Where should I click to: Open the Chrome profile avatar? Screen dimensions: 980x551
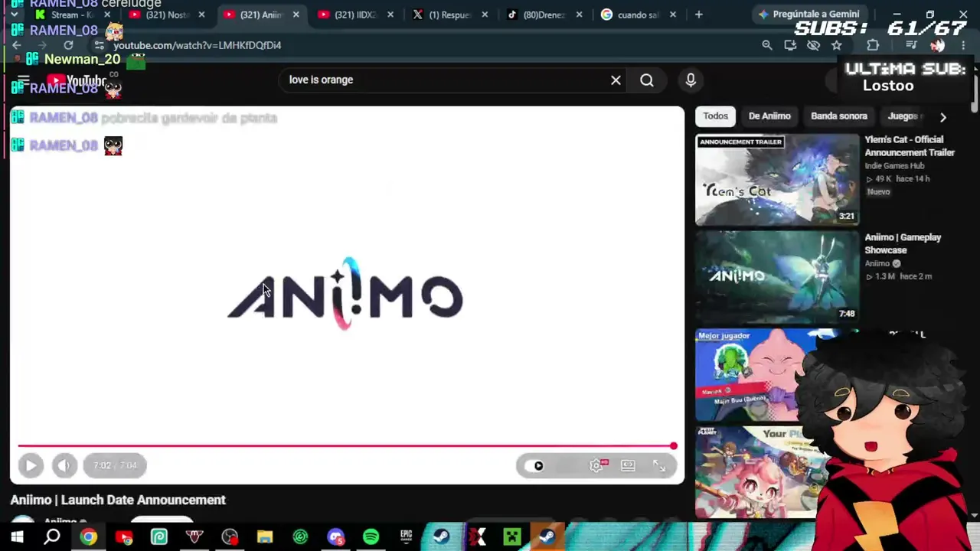[x=938, y=45]
